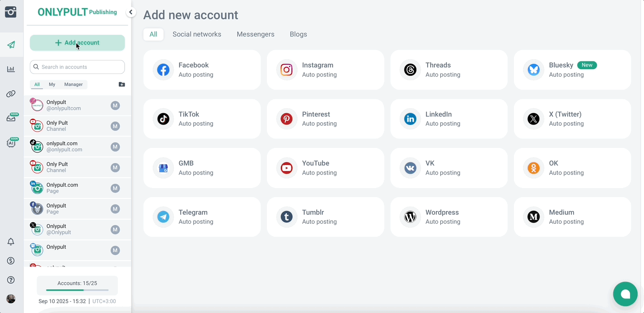Screen dimensions: 644x313
Task: Click the AI tool icon marked SOON
Action: [11, 143]
